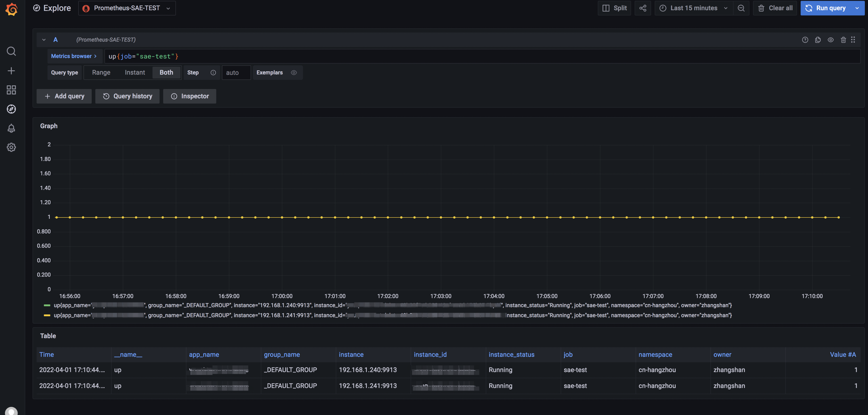Open the sidebar Search icon
Screen dimensions: 868x415
11,51
